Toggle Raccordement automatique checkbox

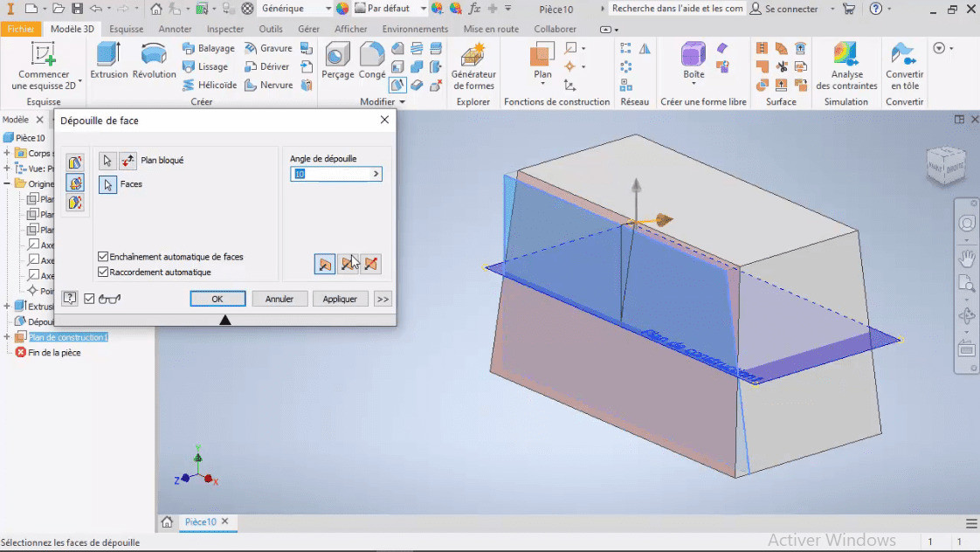[103, 272]
